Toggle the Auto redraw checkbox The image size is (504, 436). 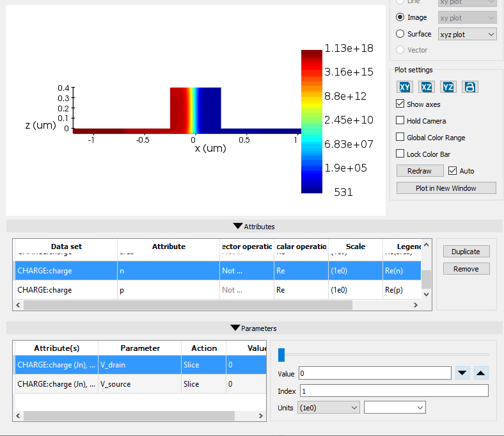point(452,170)
